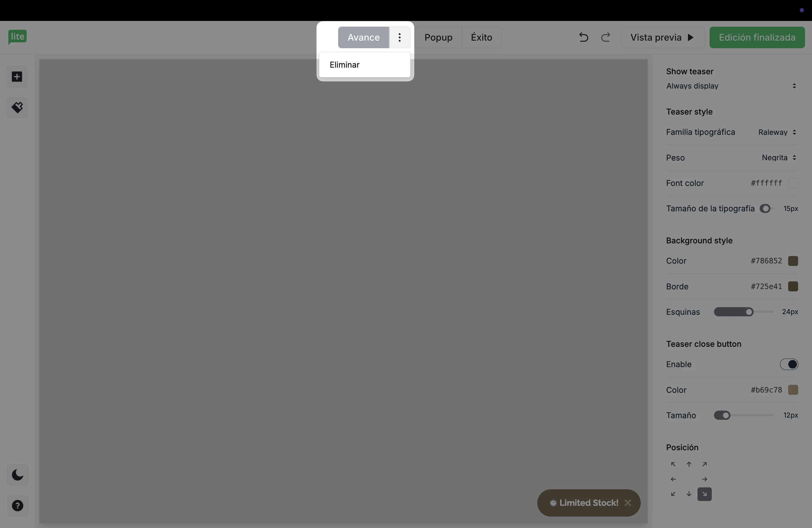
Task: Click the Esquinas slider handle
Action: tap(749, 312)
